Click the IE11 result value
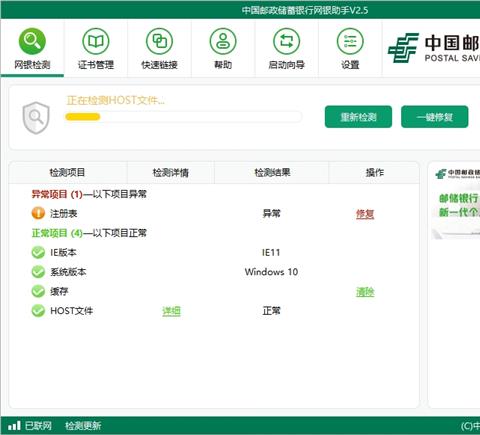The width and height of the screenshot is (480, 435). (x=271, y=252)
